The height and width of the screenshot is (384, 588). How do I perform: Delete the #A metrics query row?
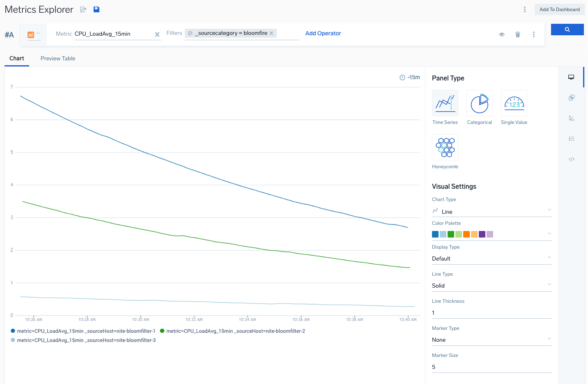(x=517, y=34)
